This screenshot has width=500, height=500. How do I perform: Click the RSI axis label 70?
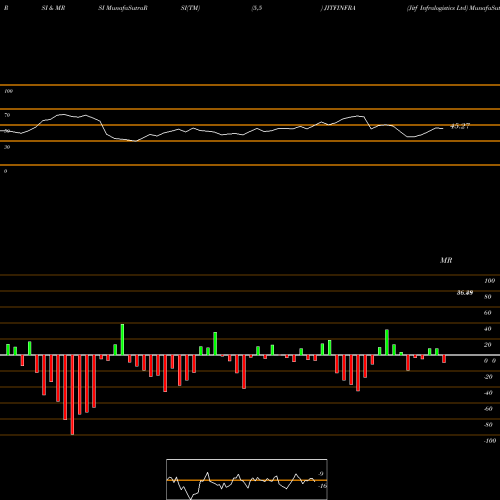(7, 115)
